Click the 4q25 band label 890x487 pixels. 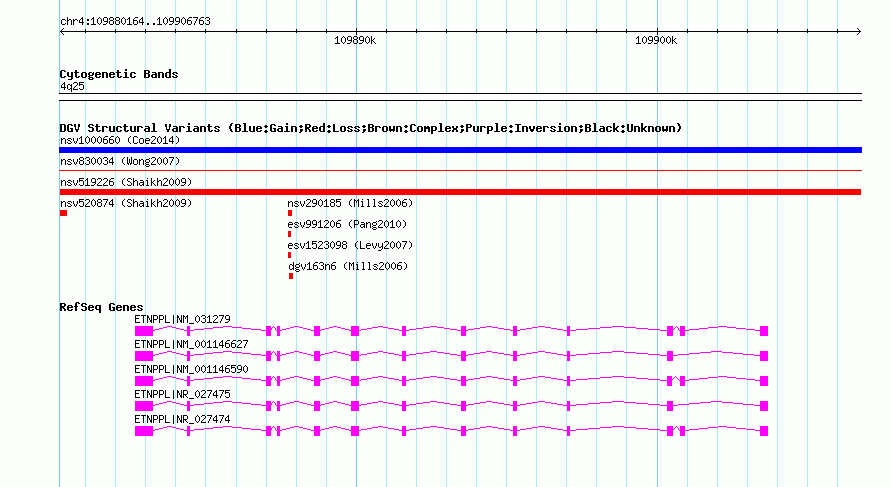coord(72,86)
